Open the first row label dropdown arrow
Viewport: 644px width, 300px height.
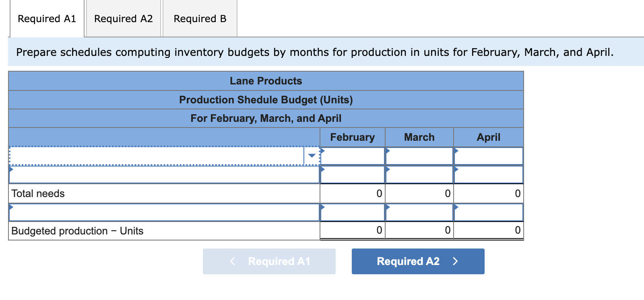[x=312, y=156]
